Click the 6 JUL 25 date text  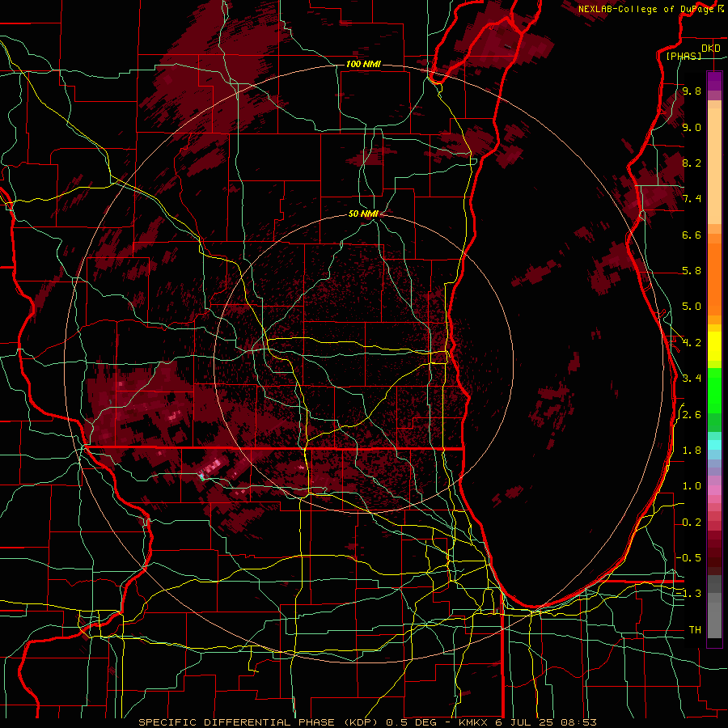pos(525,722)
